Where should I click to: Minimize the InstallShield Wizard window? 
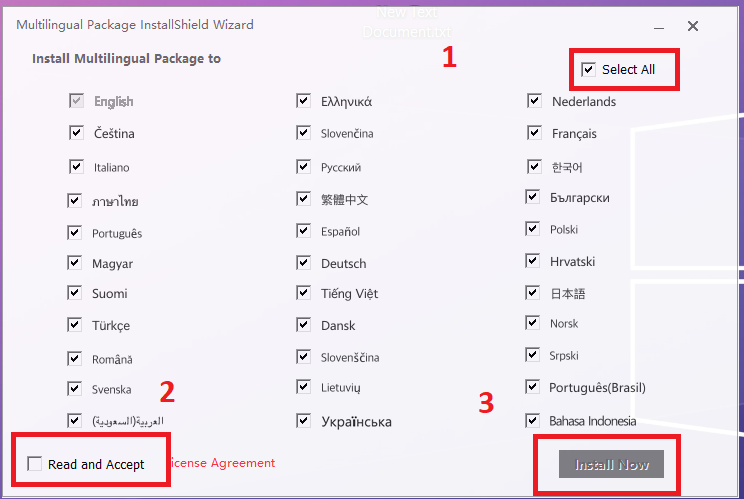pyautogui.click(x=659, y=27)
